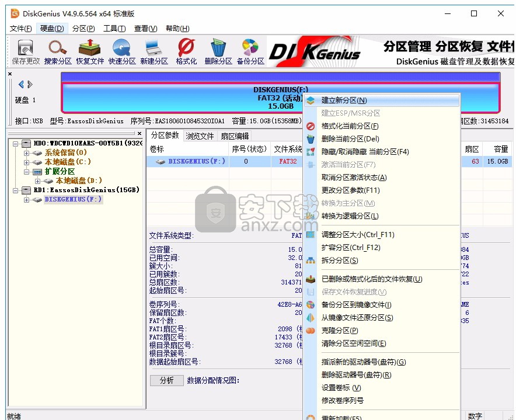The height and width of the screenshot is (420, 516).
Task: Choose 修改卷序列号 in context menu
Action: point(382,401)
